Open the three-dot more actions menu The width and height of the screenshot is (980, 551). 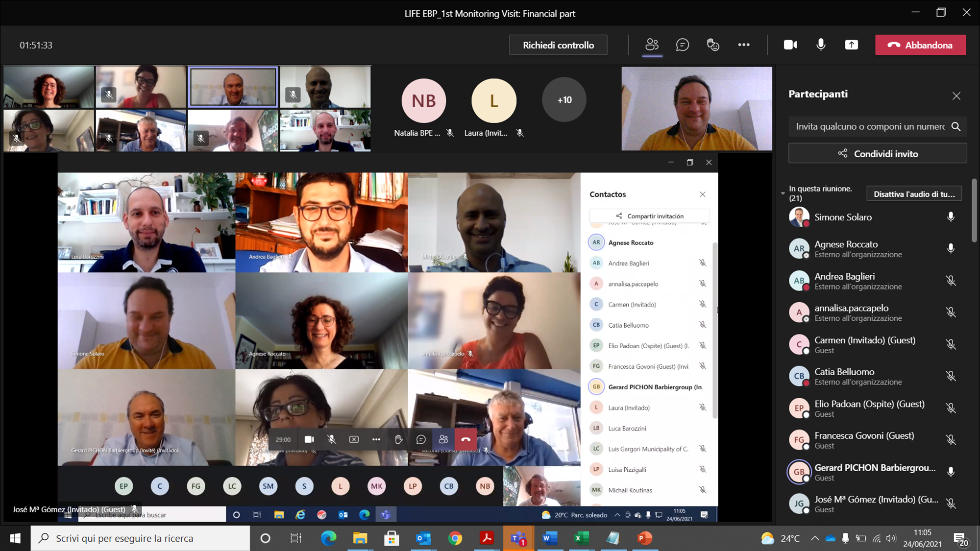744,45
